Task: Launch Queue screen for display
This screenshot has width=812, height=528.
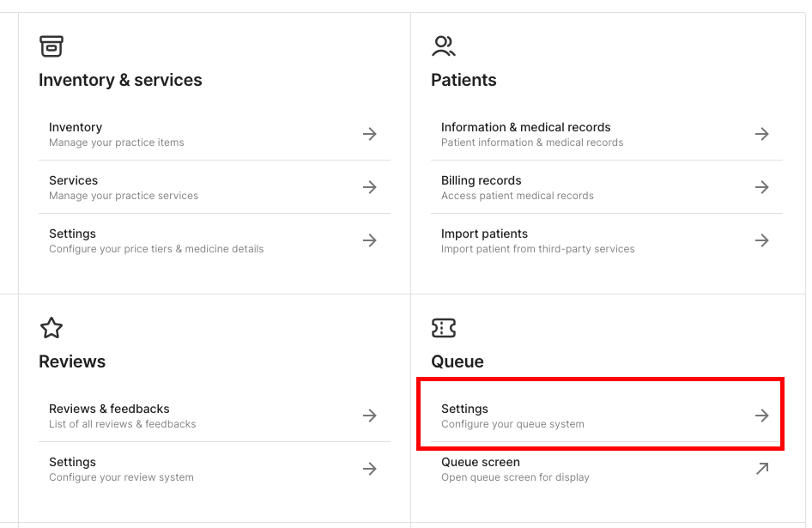Action: tap(606, 469)
